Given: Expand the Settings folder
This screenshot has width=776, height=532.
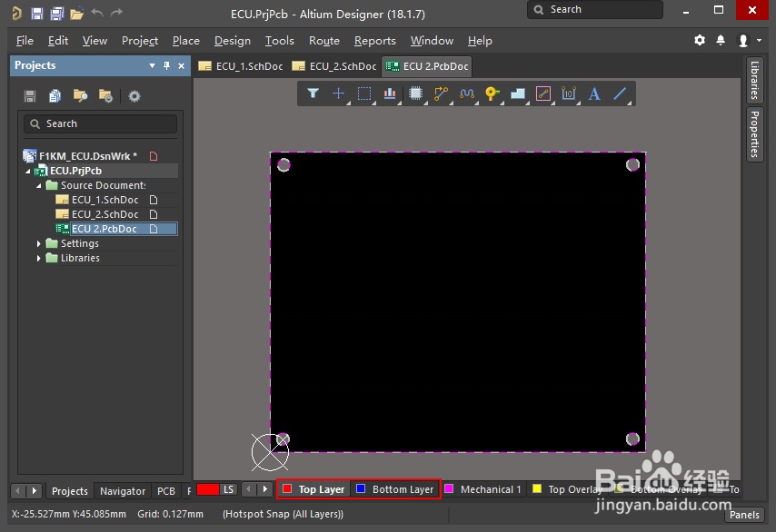Looking at the screenshot, I should click(38, 243).
